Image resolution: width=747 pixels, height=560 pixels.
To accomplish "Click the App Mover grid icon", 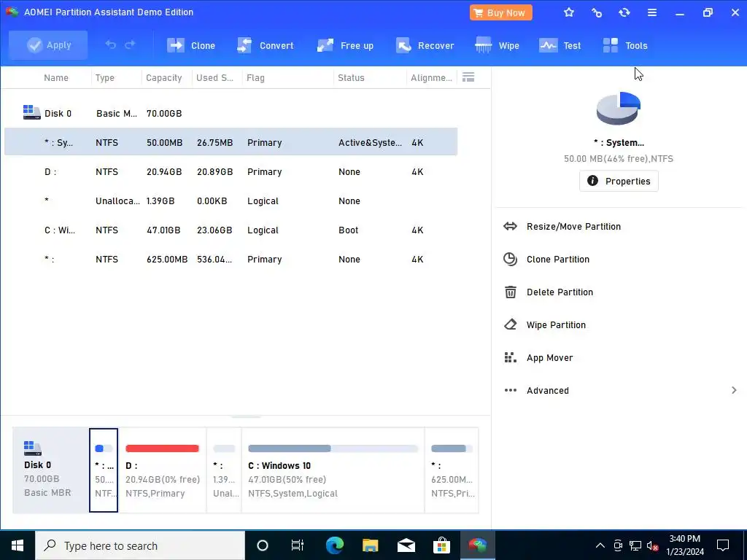I will 510,357.
